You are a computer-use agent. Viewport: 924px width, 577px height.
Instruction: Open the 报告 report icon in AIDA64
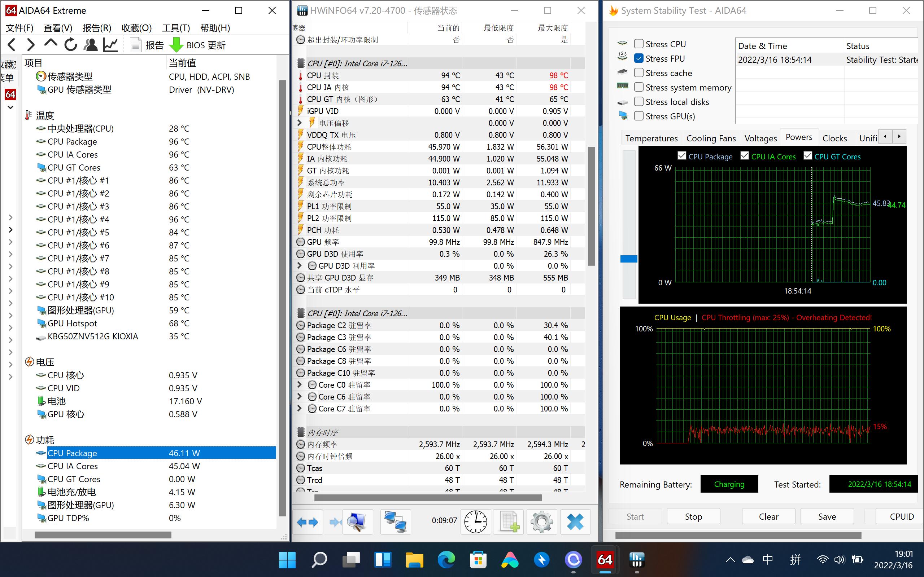click(x=136, y=45)
